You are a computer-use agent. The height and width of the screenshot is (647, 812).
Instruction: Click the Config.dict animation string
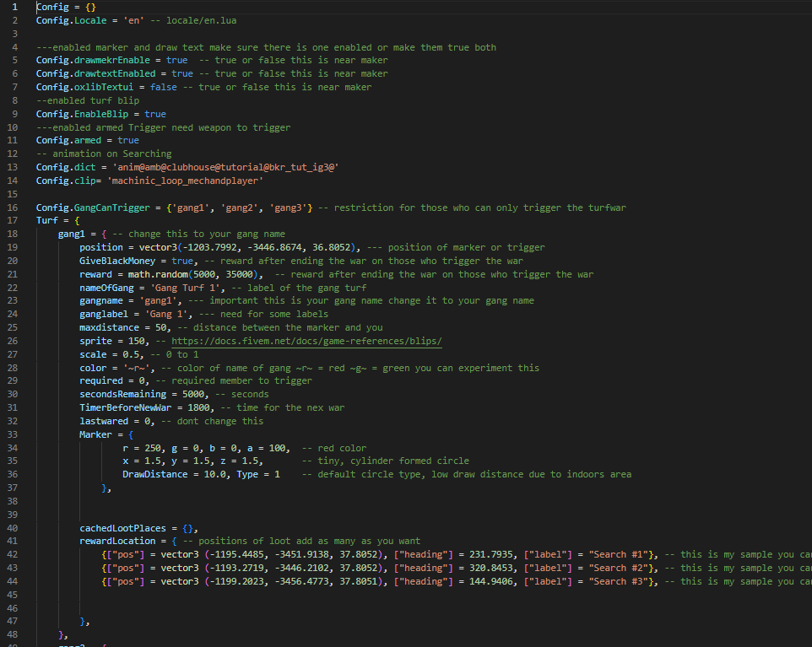tap(225, 167)
